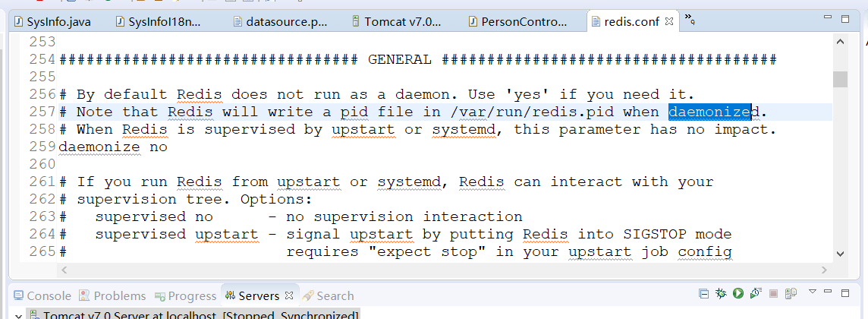Start the server with green play icon
The width and height of the screenshot is (868, 319).
pyautogui.click(x=738, y=293)
